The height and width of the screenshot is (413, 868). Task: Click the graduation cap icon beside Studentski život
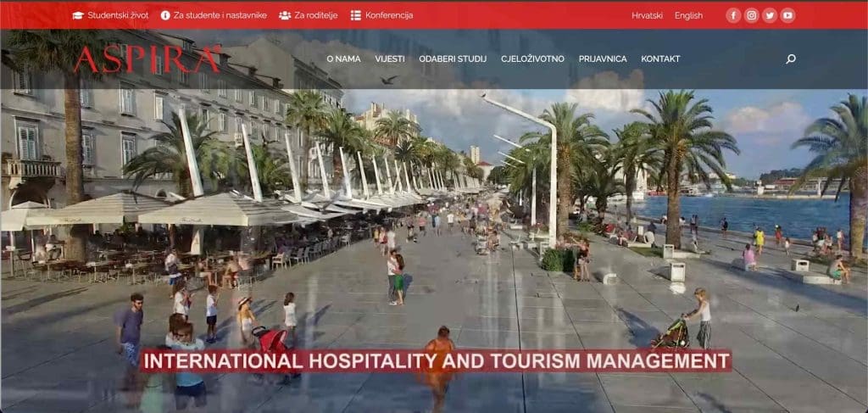click(x=78, y=15)
